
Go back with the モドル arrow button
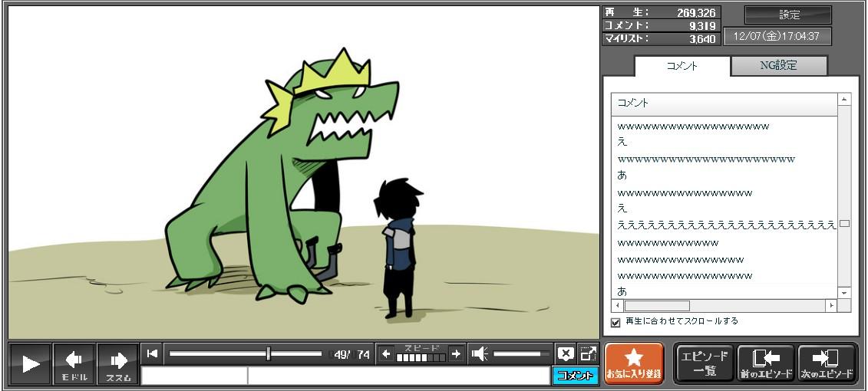tap(74, 363)
